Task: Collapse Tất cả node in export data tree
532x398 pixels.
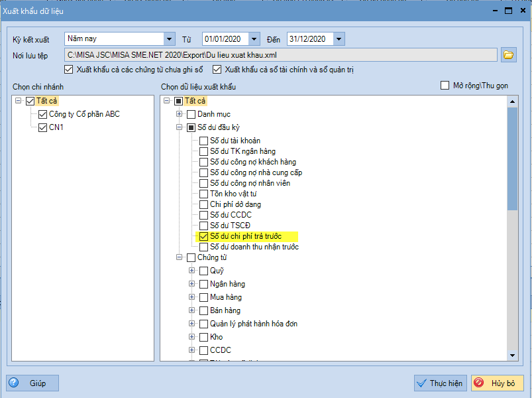Action: 166,101
